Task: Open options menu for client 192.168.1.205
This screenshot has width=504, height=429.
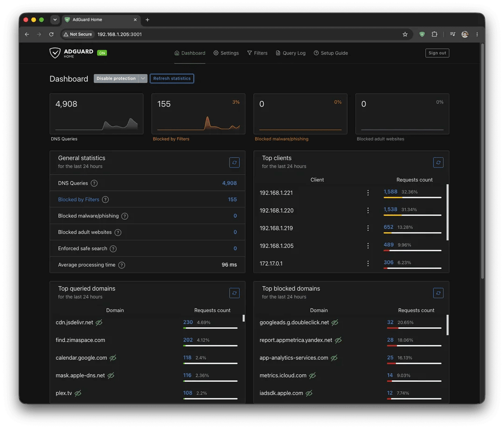Action: coord(368,246)
